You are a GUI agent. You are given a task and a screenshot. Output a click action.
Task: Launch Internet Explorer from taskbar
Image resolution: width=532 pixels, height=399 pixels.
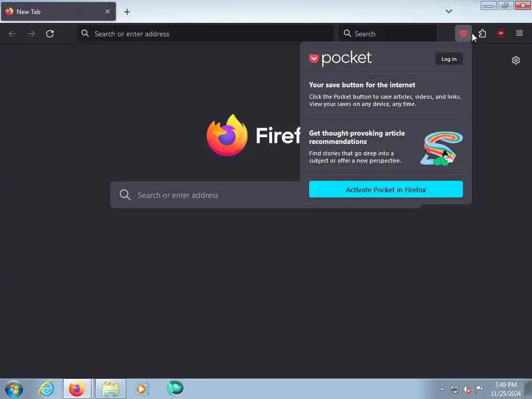[46, 389]
